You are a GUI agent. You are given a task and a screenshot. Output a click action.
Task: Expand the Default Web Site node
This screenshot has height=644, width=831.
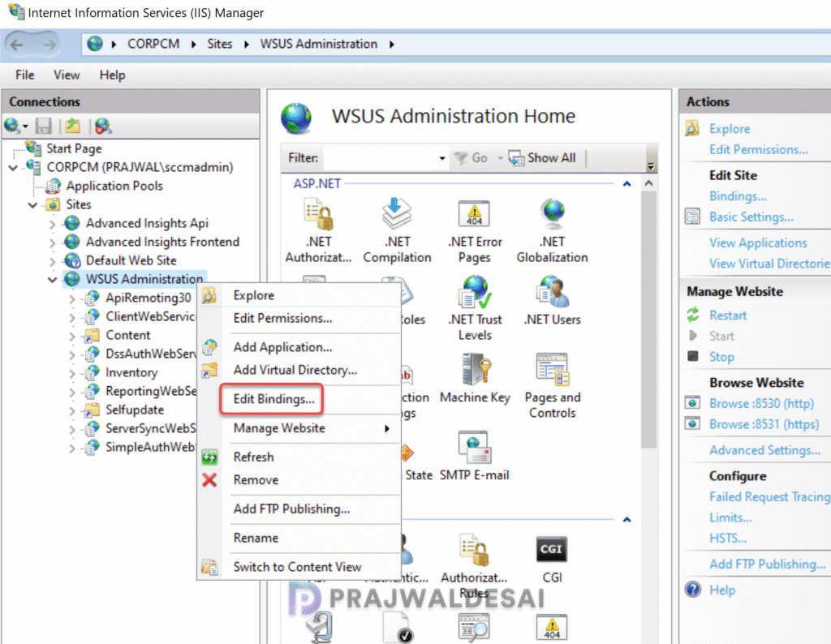pyautogui.click(x=53, y=260)
